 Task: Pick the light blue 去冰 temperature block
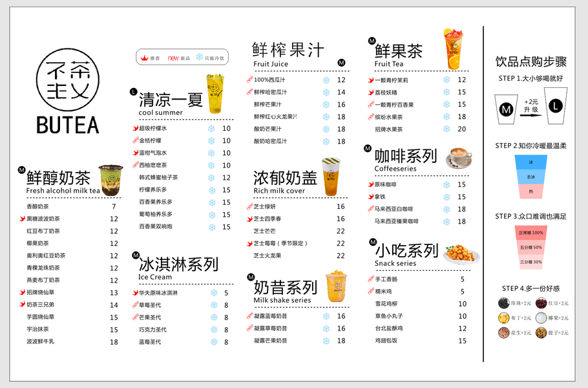pyautogui.click(x=530, y=177)
